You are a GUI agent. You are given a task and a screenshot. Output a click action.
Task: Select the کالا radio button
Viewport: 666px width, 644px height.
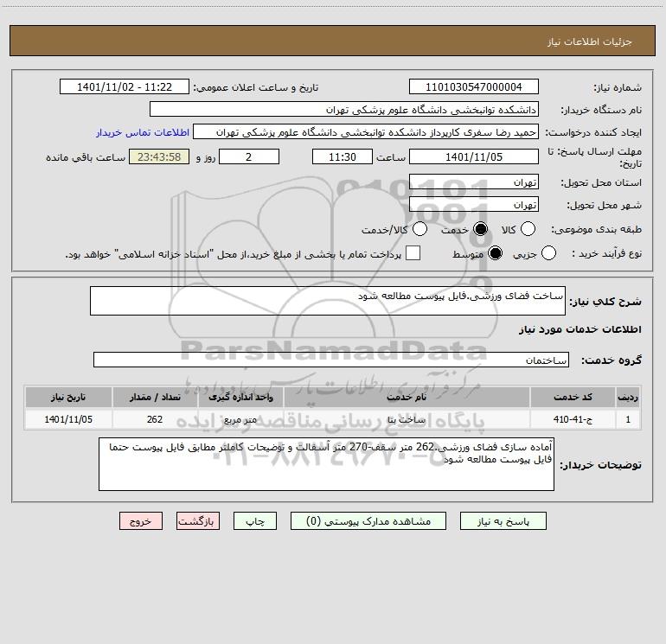click(528, 229)
